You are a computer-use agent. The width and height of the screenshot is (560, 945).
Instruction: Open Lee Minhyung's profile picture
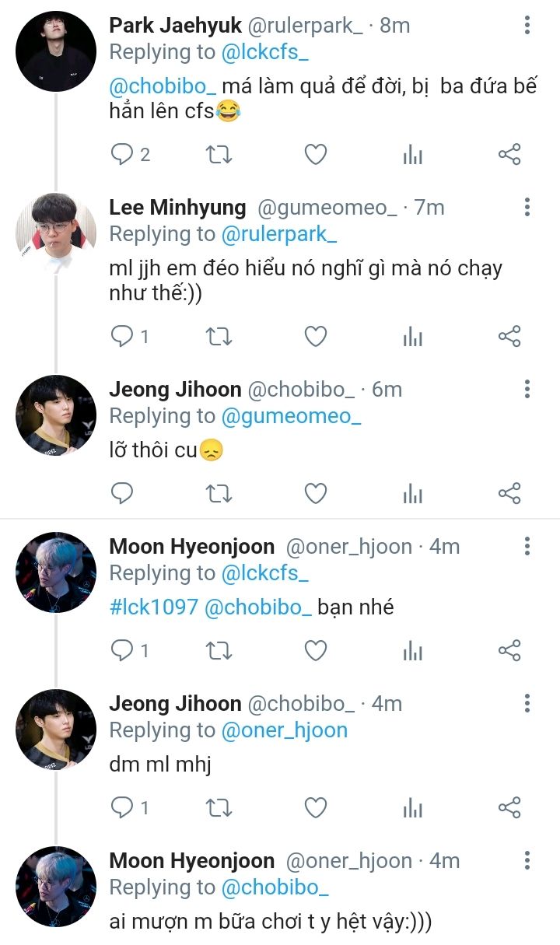pyautogui.click(x=56, y=233)
